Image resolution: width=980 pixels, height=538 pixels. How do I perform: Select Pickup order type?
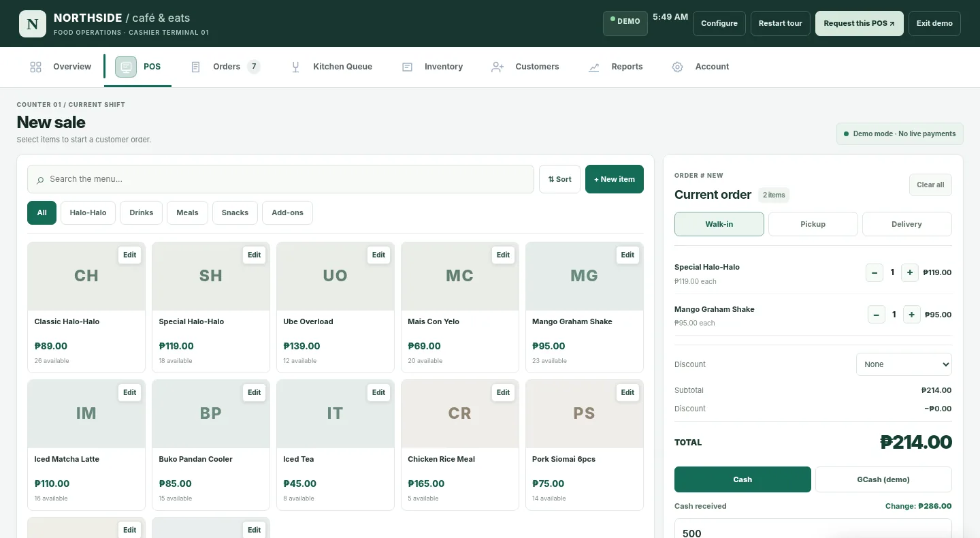[x=813, y=224]
